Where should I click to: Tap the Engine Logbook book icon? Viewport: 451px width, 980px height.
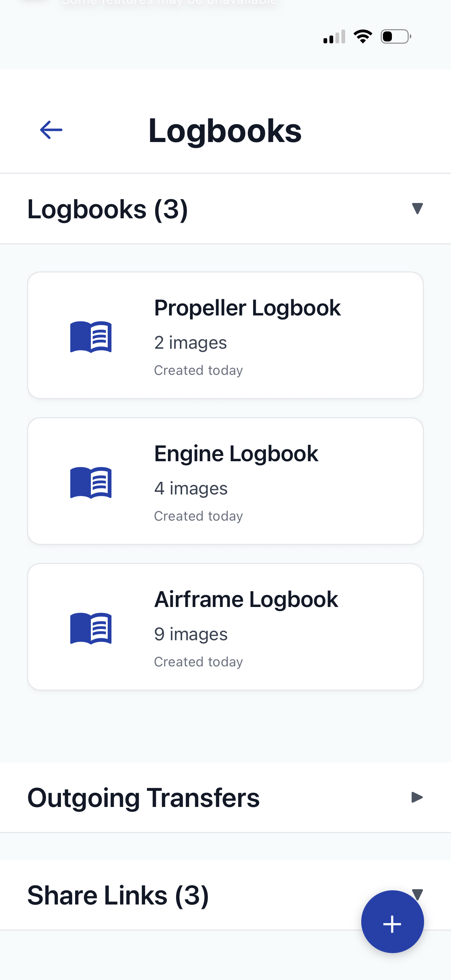coord(91,483)
